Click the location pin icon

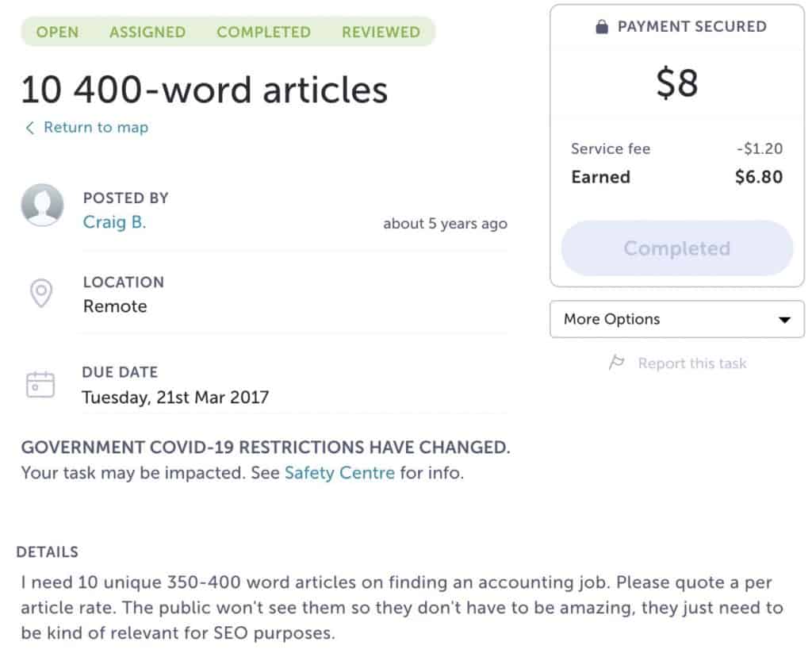coord(40,293)
